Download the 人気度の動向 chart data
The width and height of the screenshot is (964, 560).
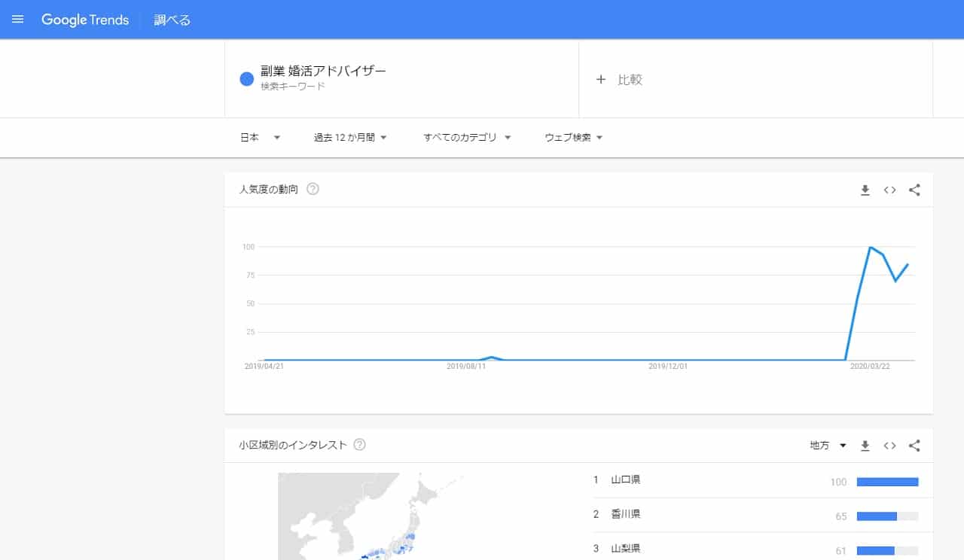[x=865, y=190]
